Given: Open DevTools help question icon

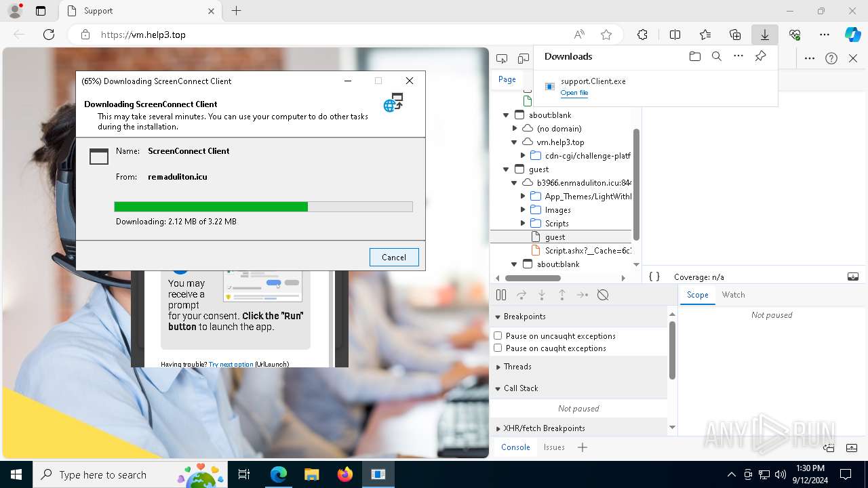Looking at the screenshot, I should click(831, 58).
